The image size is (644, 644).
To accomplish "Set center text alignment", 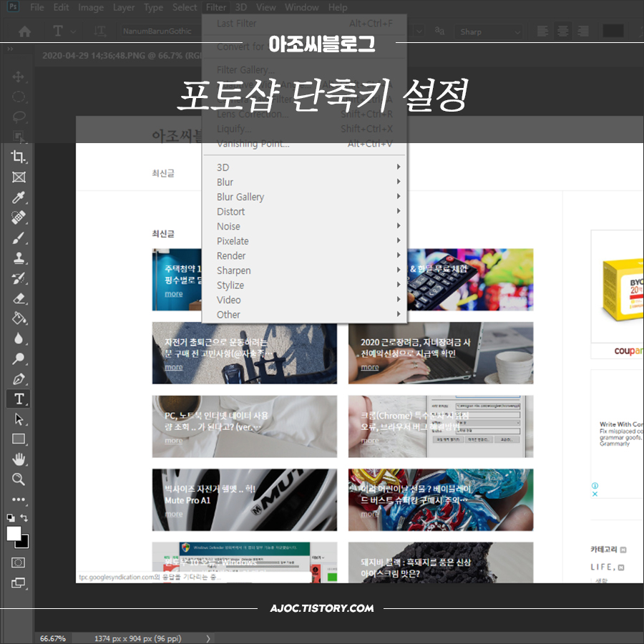I will [562, 31].
